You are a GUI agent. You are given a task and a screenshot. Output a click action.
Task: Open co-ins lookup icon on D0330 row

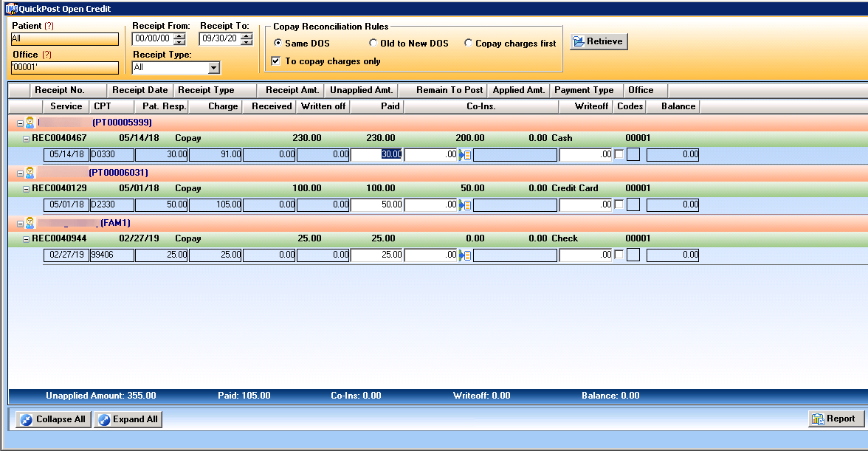465,155
